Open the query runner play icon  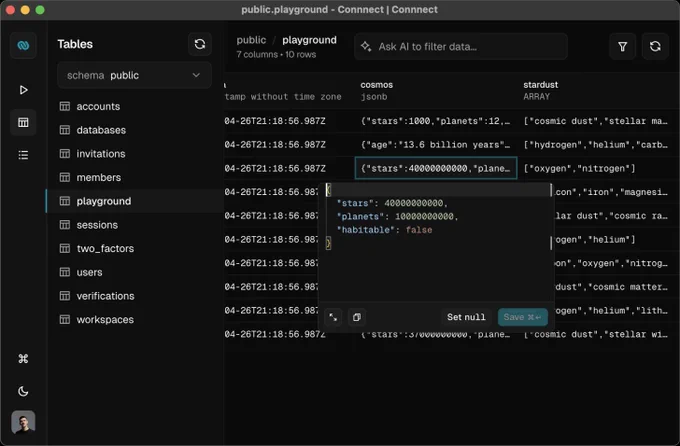pos(23,90)
